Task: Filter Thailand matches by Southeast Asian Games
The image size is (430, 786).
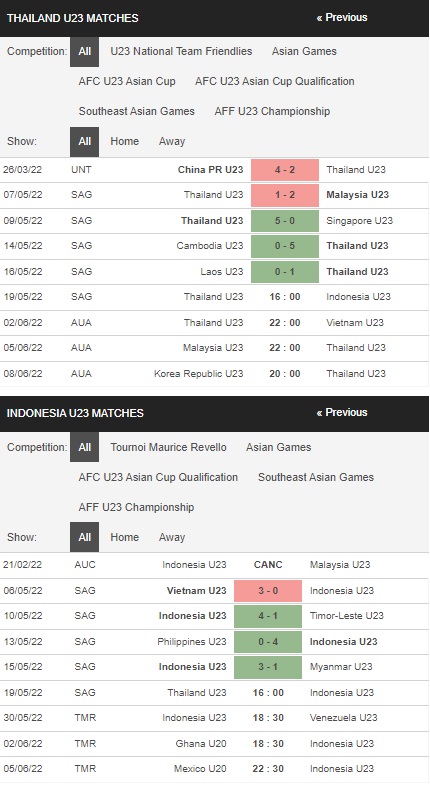Action: 136,111
